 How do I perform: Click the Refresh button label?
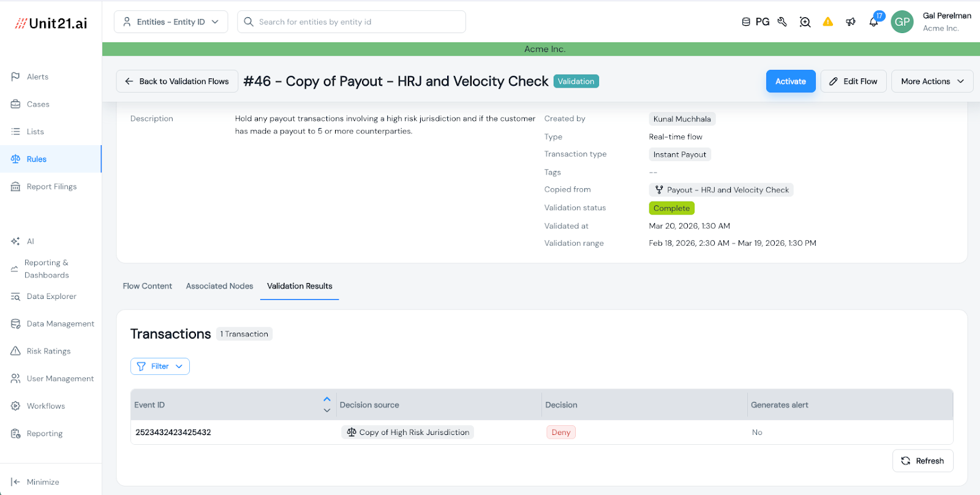click(x=930, y=461)
